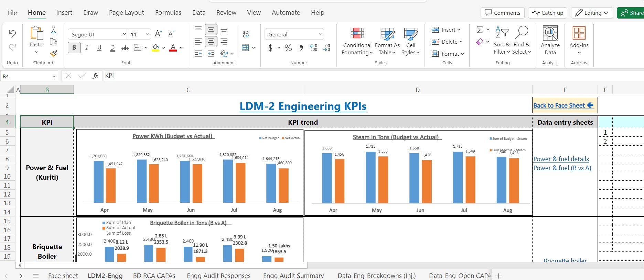This screenshot has height=280, width=644.
Task: Toggle Bold formatting button
Action: coord(74,48)
